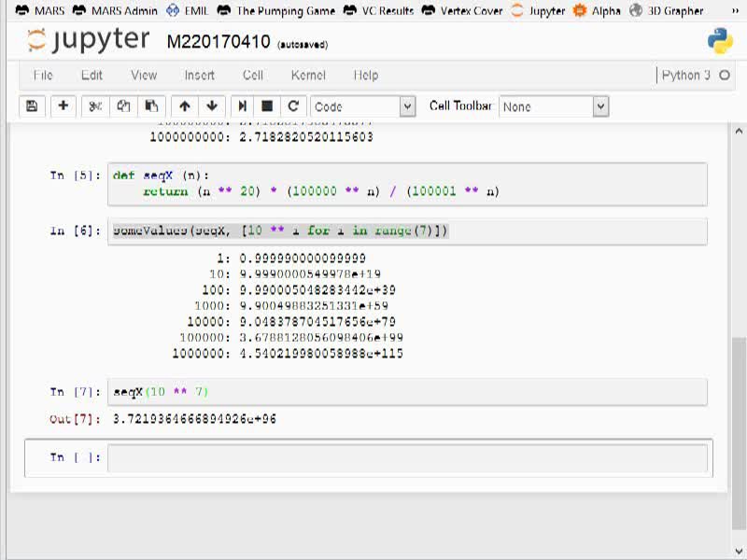This screenshot has height=560, width=747.
Task: Expand the hidden bookmarks overflow chevron
Action: [736, 10]
